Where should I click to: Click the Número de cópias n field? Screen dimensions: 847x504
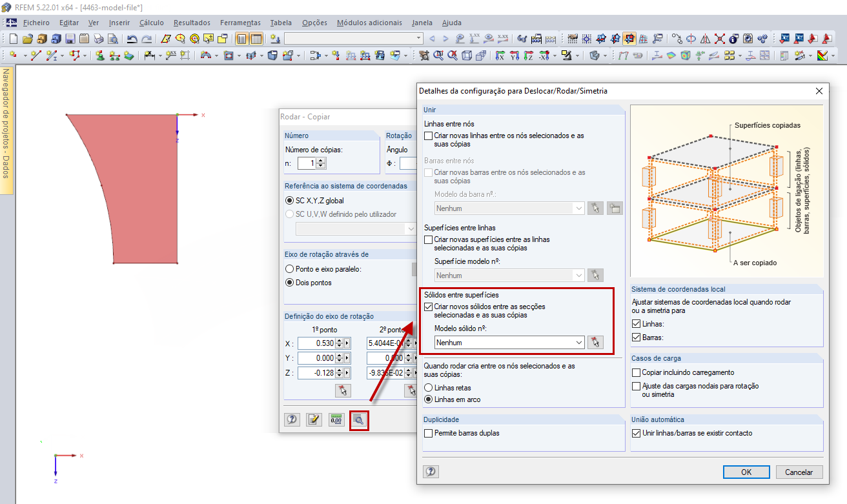[307, 163]
